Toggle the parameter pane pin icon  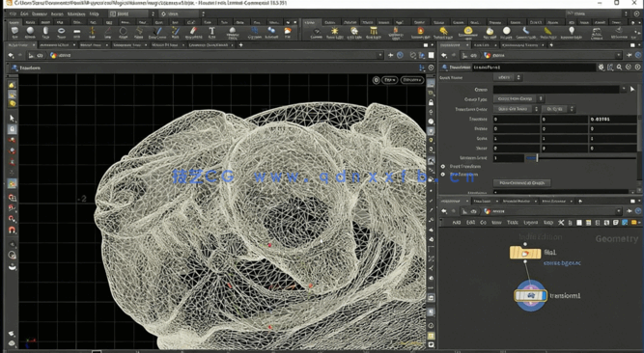click(630, 55)
